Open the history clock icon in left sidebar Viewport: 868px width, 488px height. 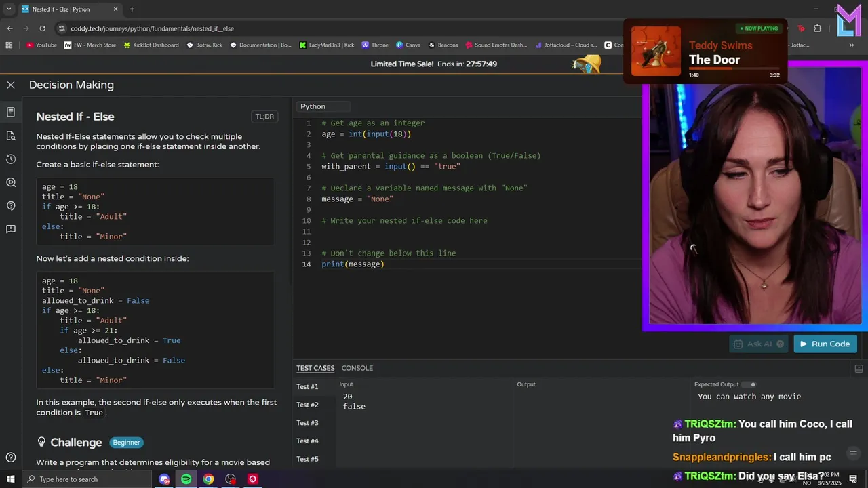click(11, 159)
